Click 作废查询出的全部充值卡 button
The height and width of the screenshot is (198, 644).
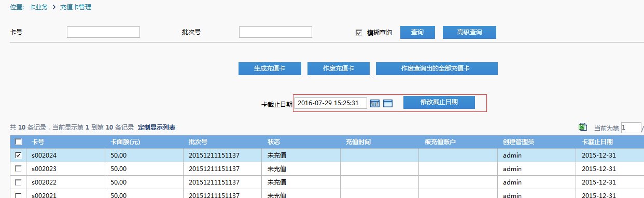437,68
